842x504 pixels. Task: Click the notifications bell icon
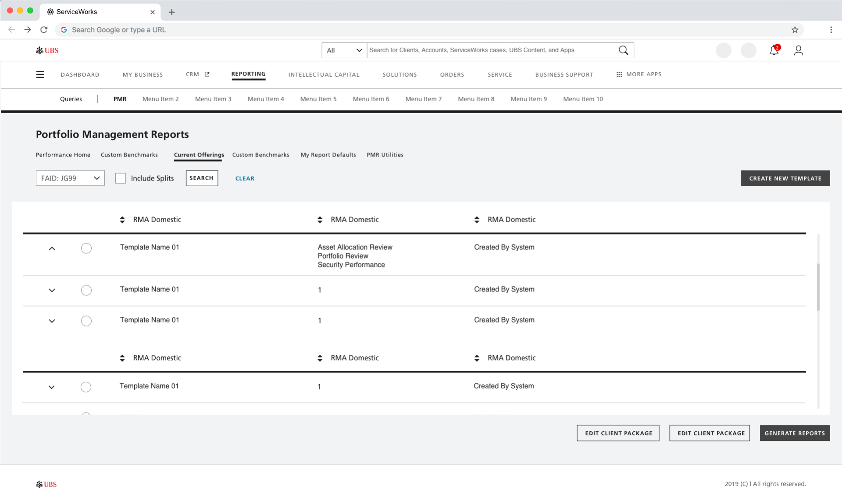(774, 50)
